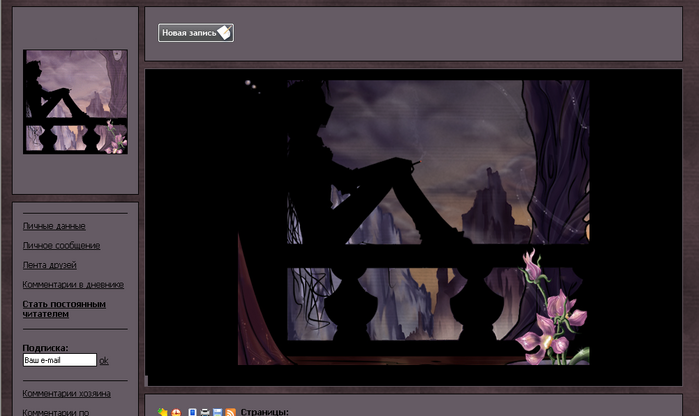Click the orange RSS feed icon

tap(230, 412)
